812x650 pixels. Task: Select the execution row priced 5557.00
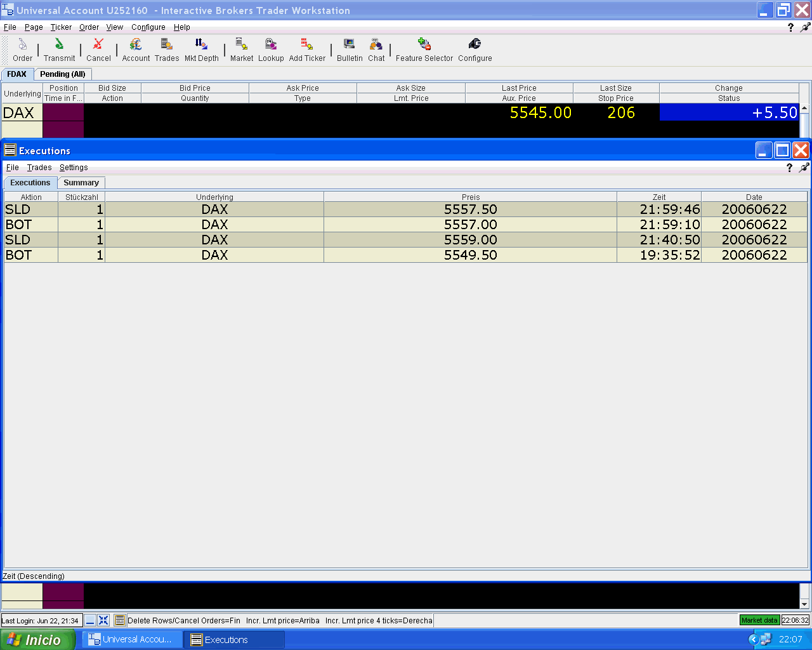click(406, 225)
